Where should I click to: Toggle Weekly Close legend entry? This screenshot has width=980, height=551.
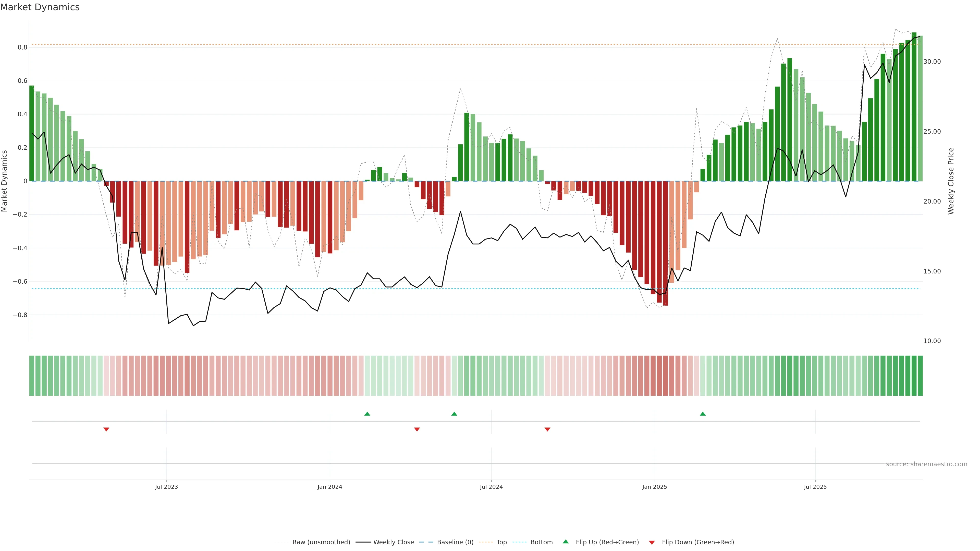[393, 542]
